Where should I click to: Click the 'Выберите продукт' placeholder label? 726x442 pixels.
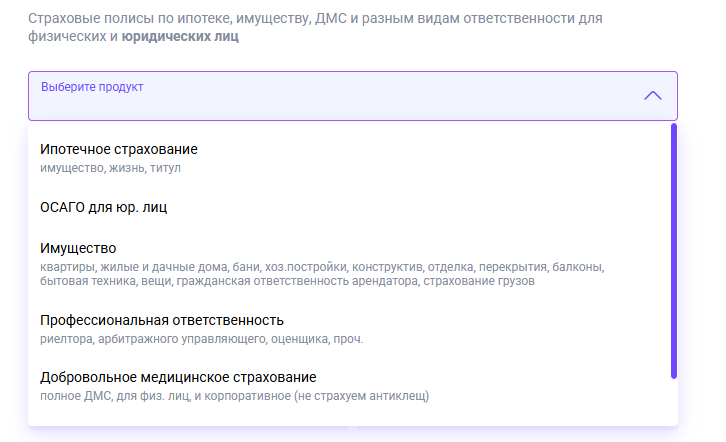pos(92,87)
